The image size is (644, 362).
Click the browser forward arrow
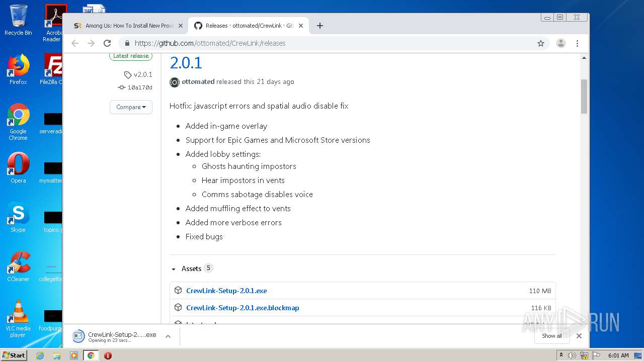tap(91, 43)
